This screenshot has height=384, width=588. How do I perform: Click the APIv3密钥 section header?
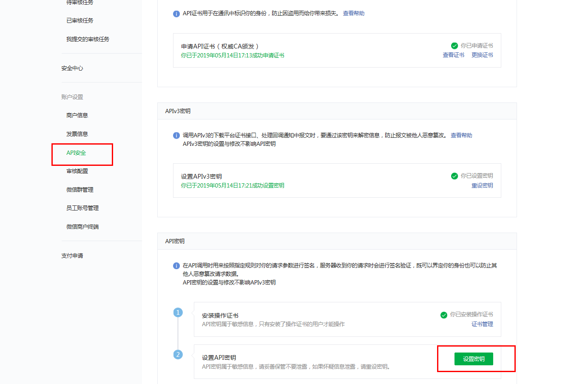tap(178, 111)
